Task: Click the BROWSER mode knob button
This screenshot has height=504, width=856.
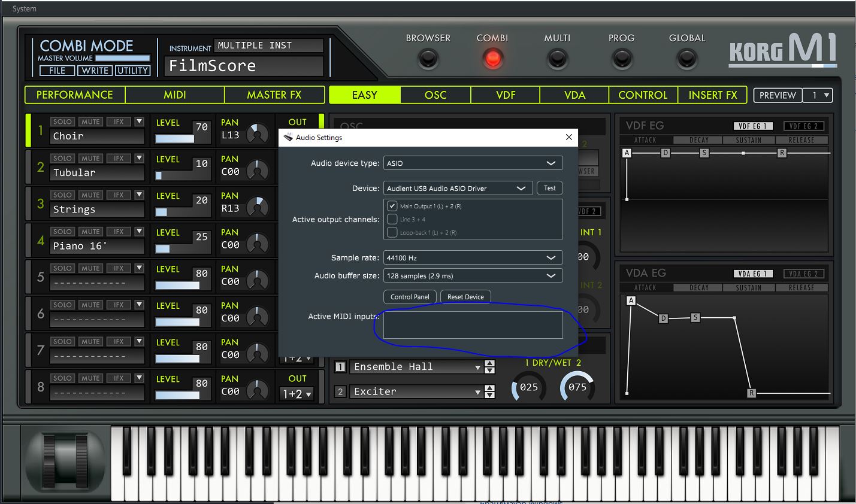Action: pos(428,59)
